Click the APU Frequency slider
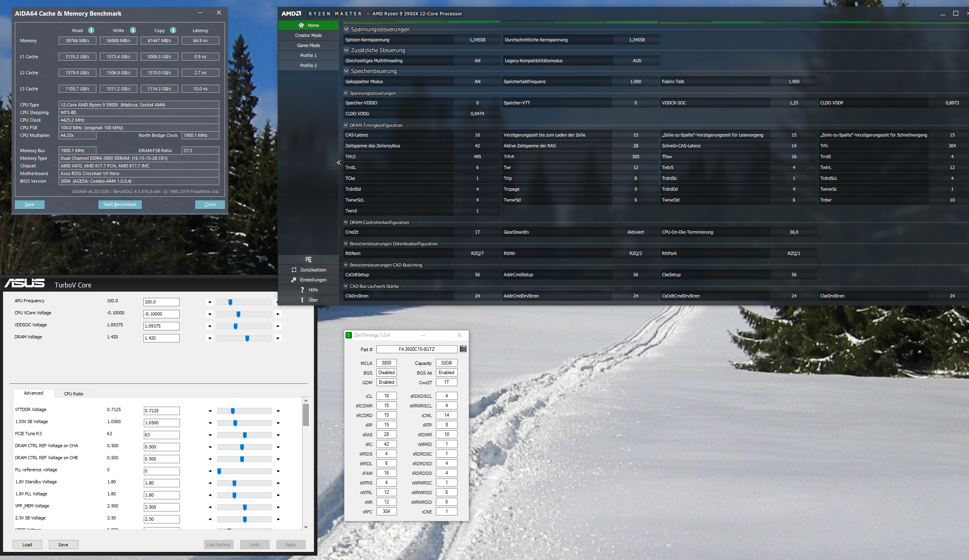 (x=244, y=302)
